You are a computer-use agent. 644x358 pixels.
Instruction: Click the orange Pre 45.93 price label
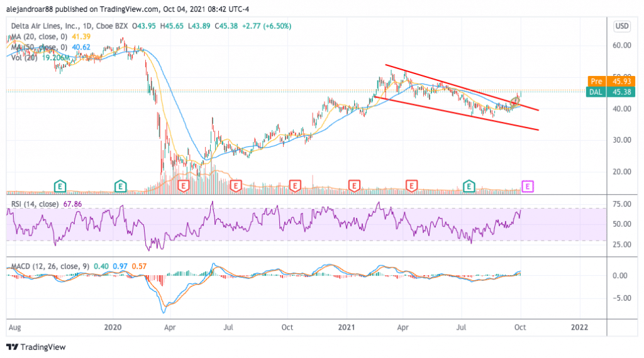click(611, 81)
